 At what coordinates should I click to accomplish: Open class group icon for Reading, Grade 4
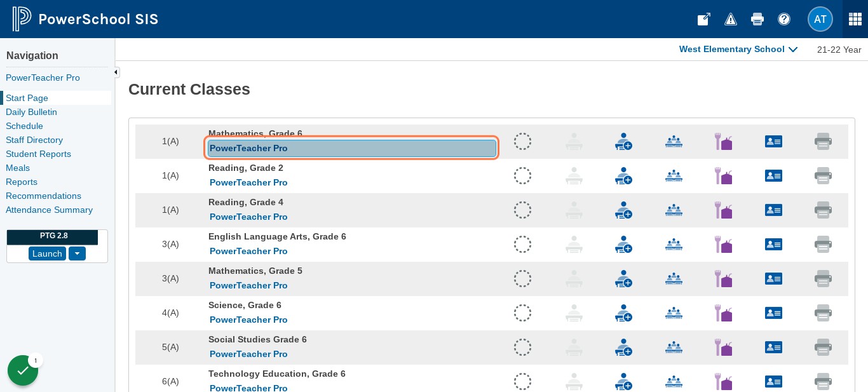[674, 210]
